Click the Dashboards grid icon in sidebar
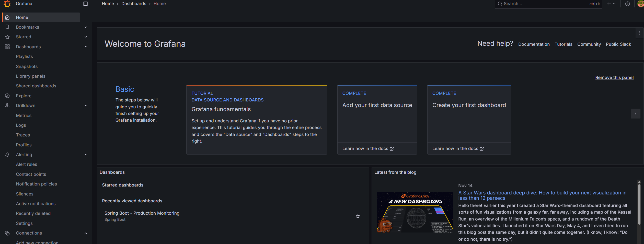Image resolution: width=644 pixels, height=244 pixels. coord(7,47)
